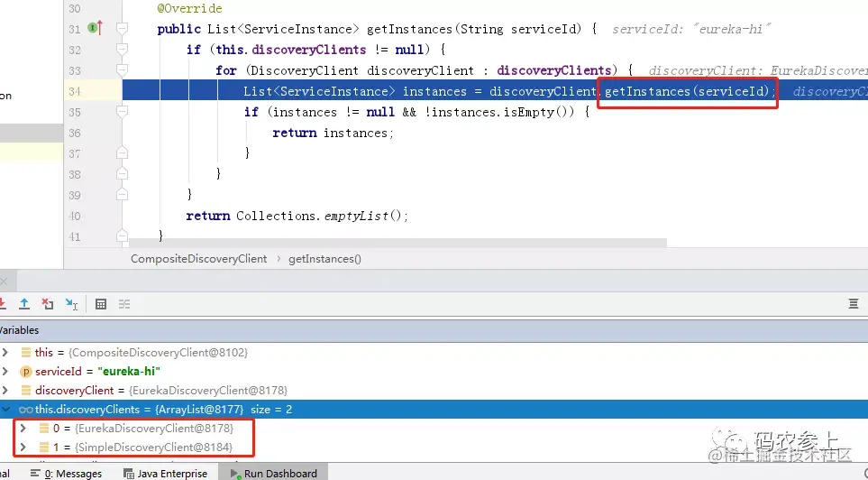The image size is (868, 480).
Task: Click the @Override annotation on line 30
Action: (190, 8)
